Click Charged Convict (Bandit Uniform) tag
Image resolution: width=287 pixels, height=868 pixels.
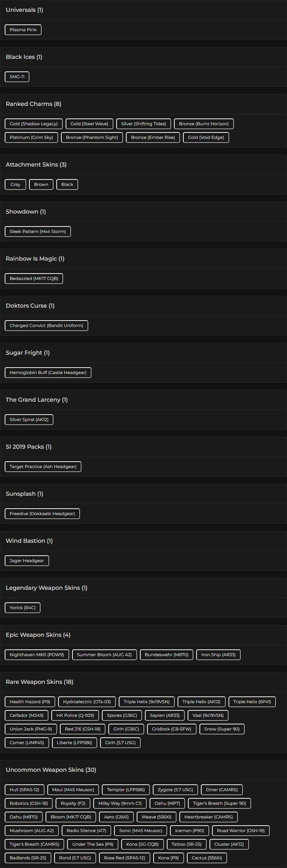point(46,326)
